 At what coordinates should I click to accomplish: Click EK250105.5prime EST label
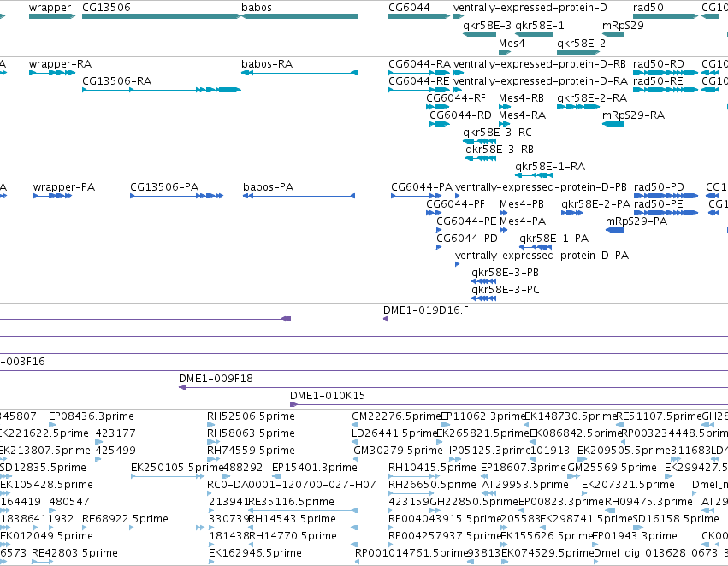coord(177,468)
